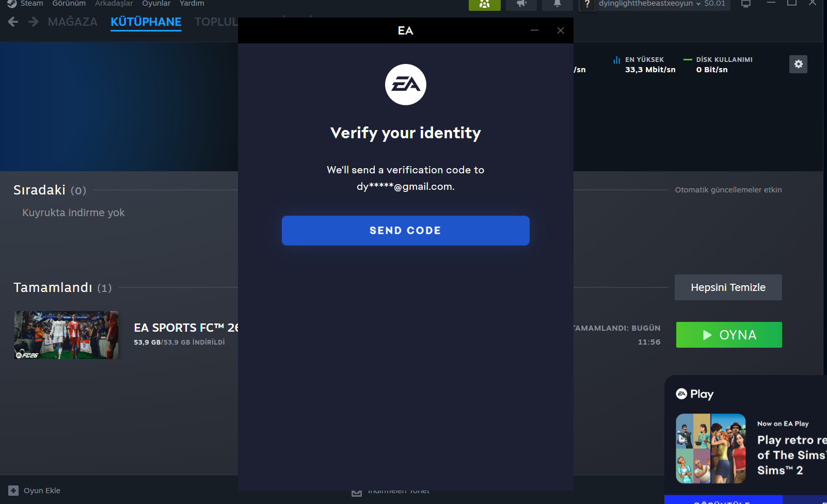
Task: Click the EA logo in the verify dialog
Action: [x=406, y=85]
